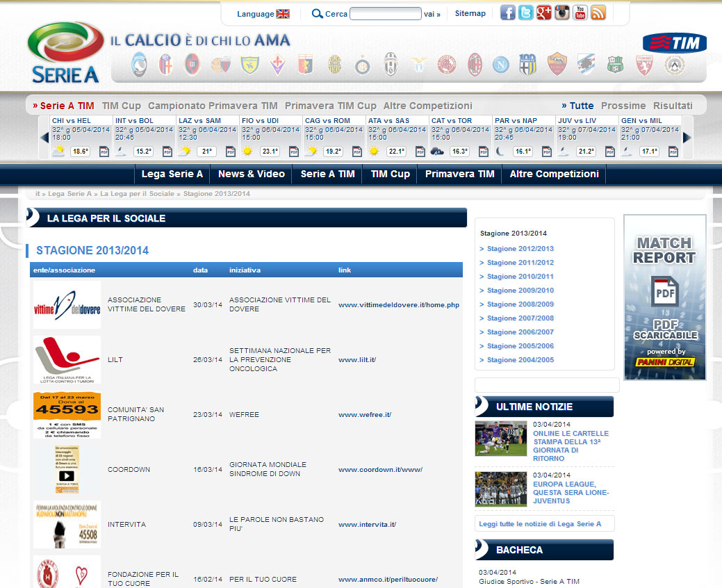Click the Match Report PDF banner
Screen dimensions: 722x588
(x=665, y=297)
